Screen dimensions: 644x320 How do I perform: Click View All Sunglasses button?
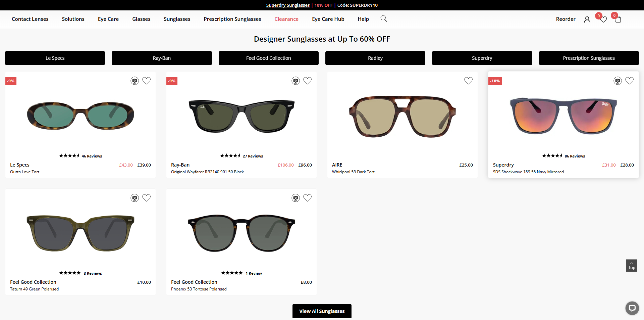click(322, 311)
